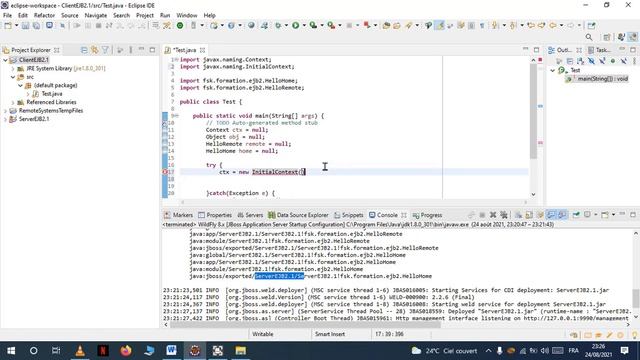Toggle Pin Console icon
The width and height of the screenshot is (640, 360).
(576, 215)
